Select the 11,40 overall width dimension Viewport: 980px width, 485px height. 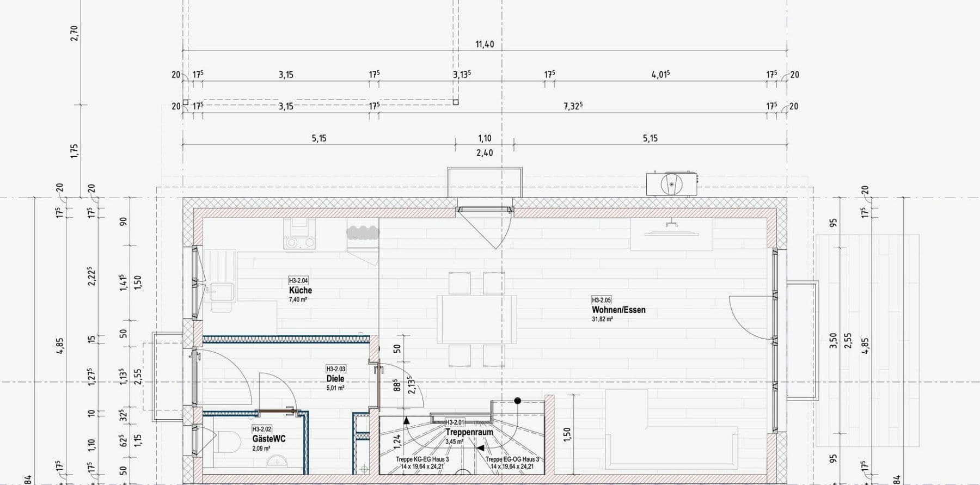(485, 44)
